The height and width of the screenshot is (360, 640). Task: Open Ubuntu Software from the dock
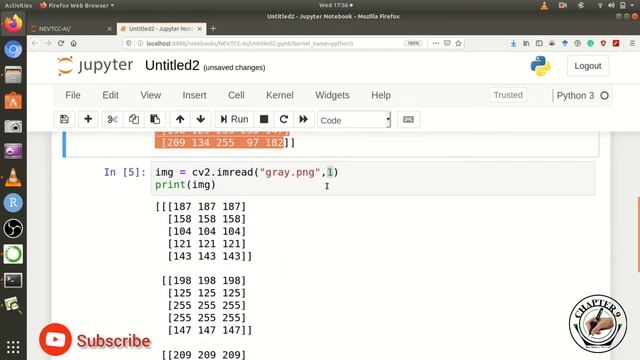click(13, 101)
